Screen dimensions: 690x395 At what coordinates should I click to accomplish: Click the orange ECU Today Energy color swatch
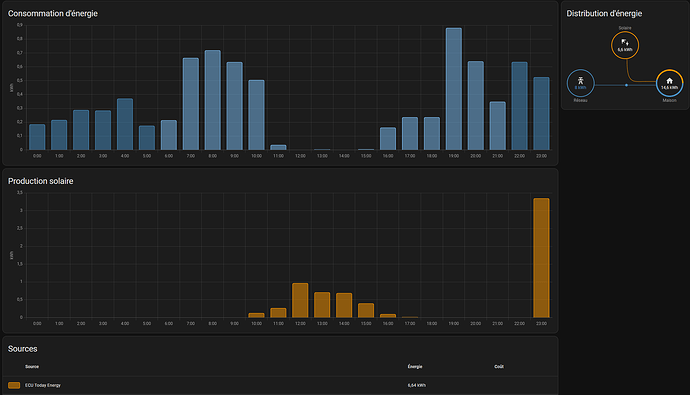pos(14,385)
